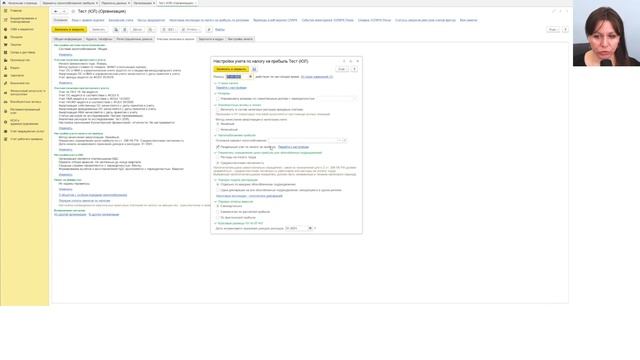
Task: Open Организации window tab
Action: pos(144,3)
